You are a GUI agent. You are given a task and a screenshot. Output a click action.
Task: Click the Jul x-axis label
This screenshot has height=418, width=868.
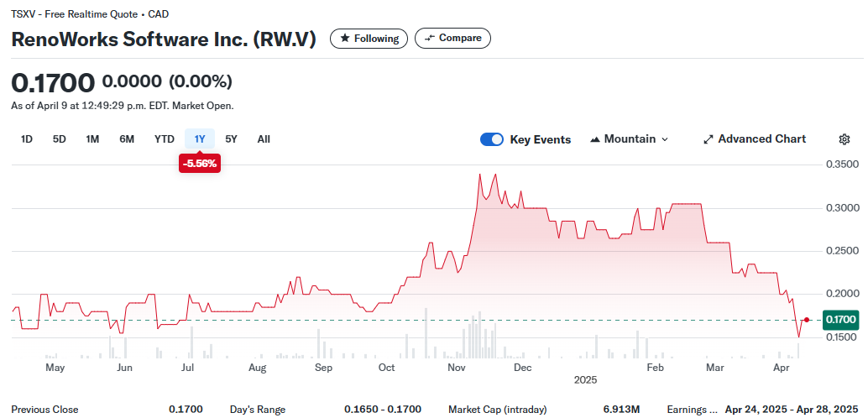[188, 368]
